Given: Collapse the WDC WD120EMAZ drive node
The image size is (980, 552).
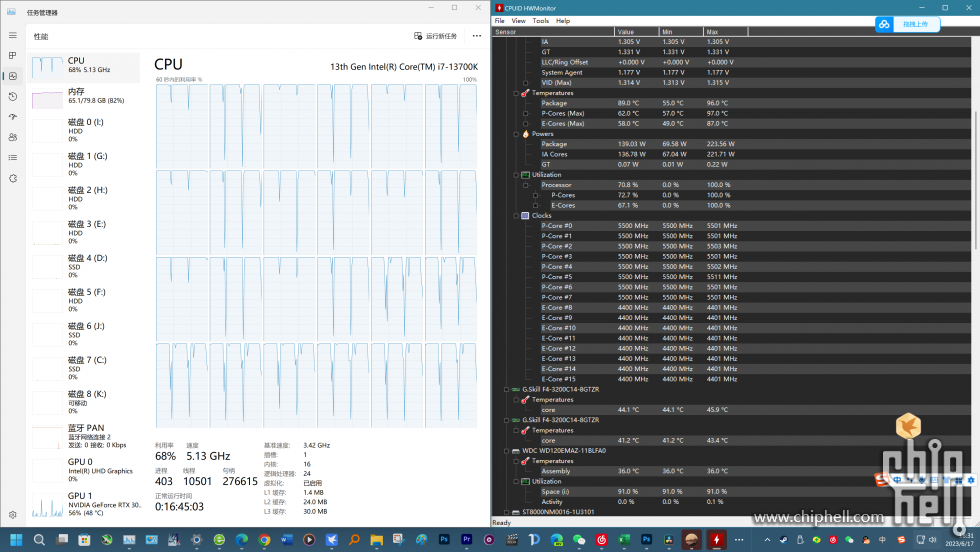Looking at the screenshot, I should tap(506, 451).
